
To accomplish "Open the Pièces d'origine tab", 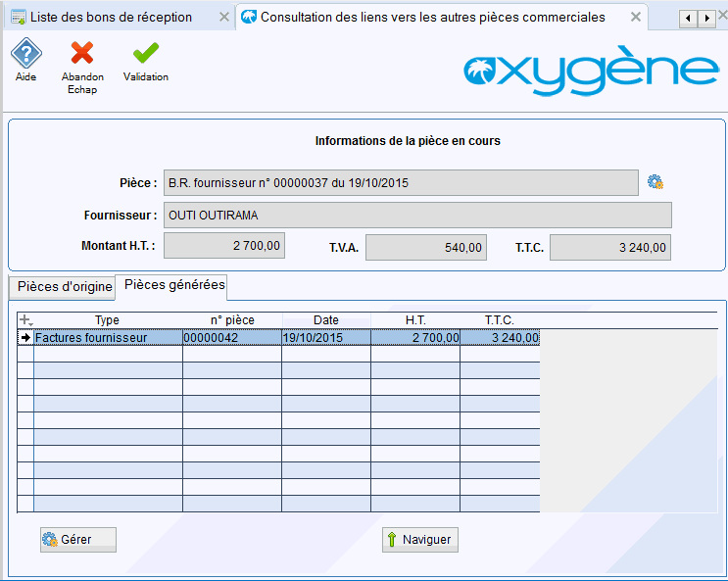I will [62, 287].
